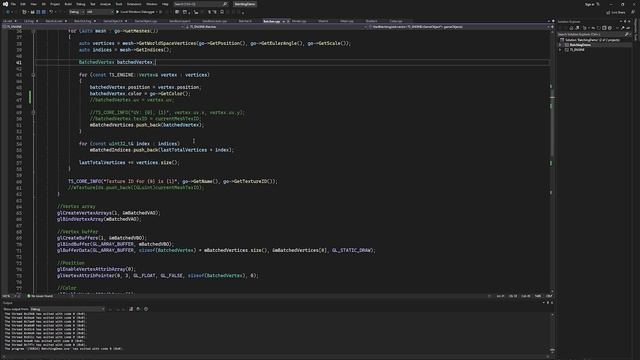Click the Solution Explorer properties wrench icon
This screenshot has width=640, height=360.
click(623, 28)
